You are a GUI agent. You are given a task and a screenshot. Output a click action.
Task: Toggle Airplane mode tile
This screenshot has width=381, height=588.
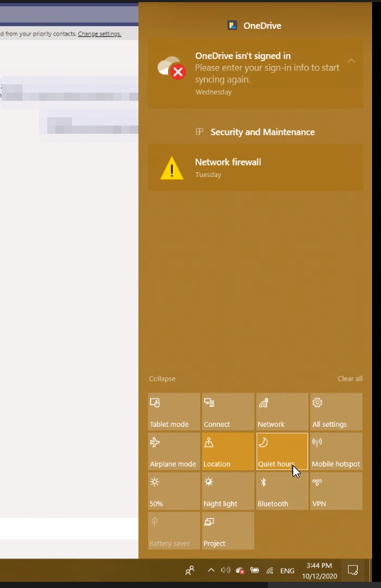click(174, 451)
